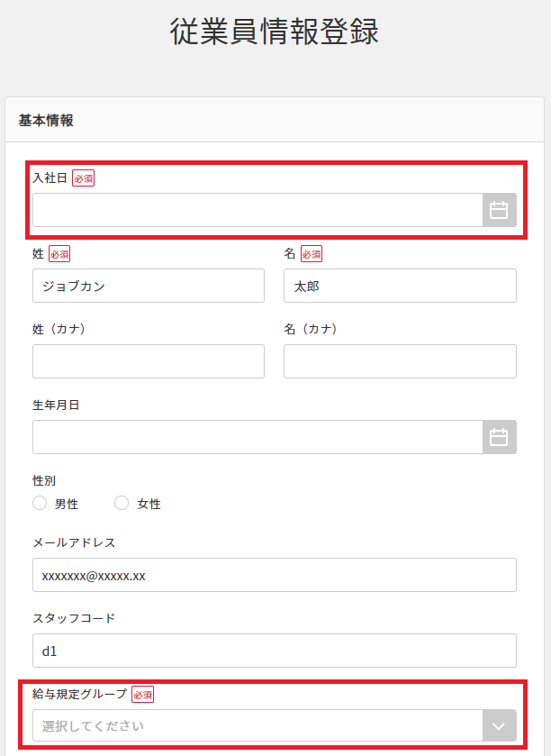Focus the メールアドレス input field
The width and height of the screenshot is (551, 756).
275,575
